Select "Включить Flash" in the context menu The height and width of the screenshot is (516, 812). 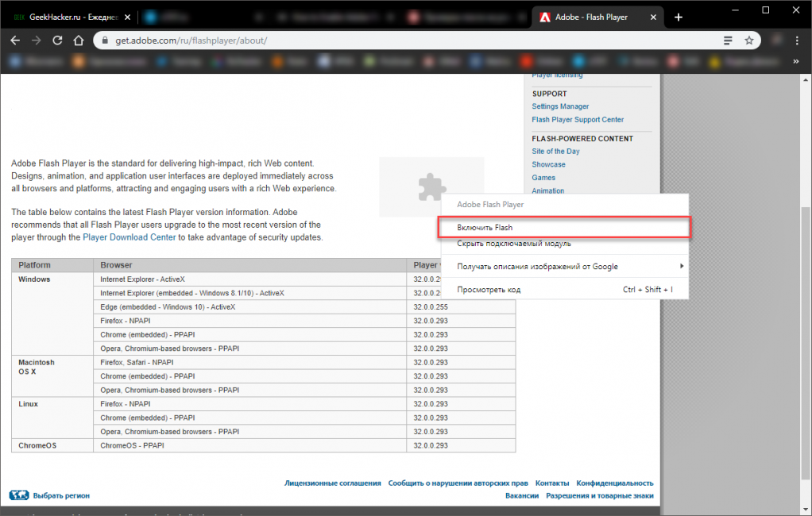[485, 228]
